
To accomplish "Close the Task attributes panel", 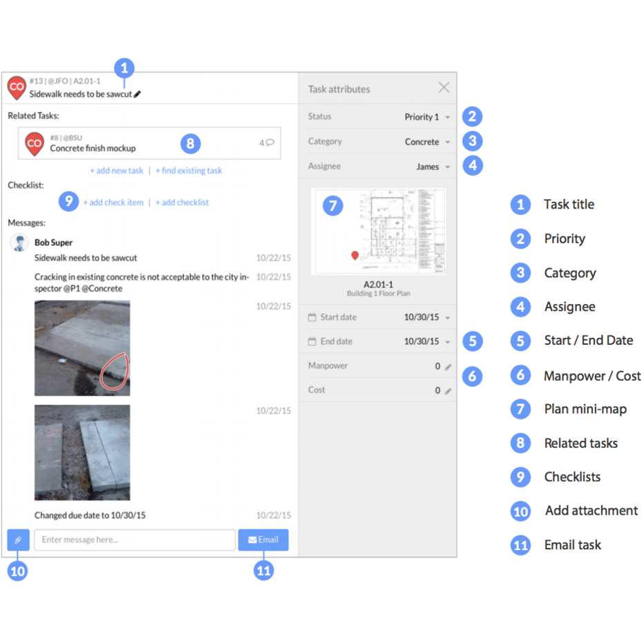I will [x=444, y=87].
